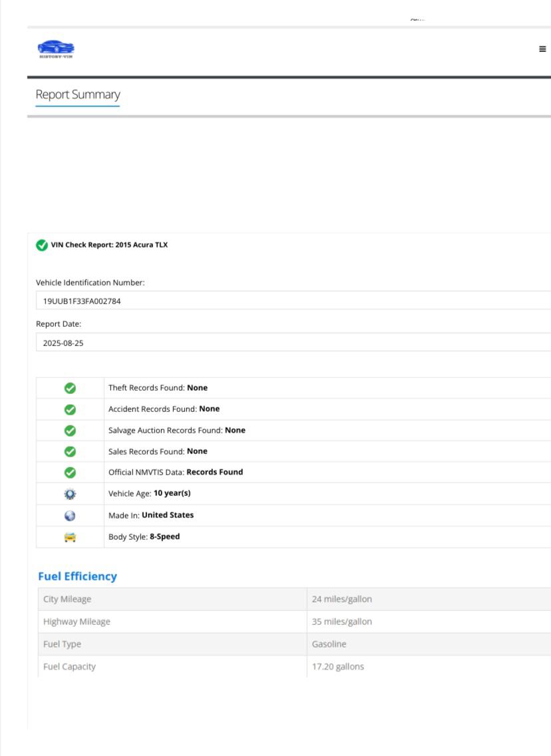Open the hamburger menu
The image size is (551, 756).
(x=542, y=49)
